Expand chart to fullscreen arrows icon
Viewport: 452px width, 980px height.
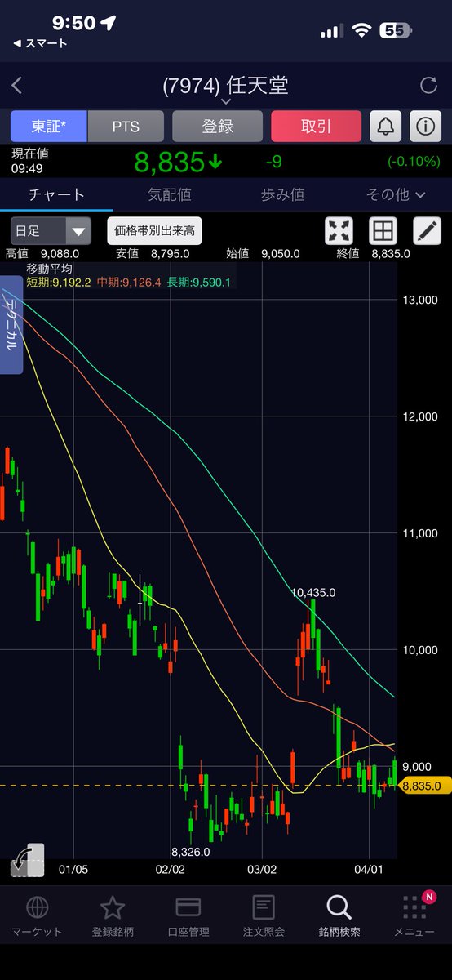click(339, 231)
